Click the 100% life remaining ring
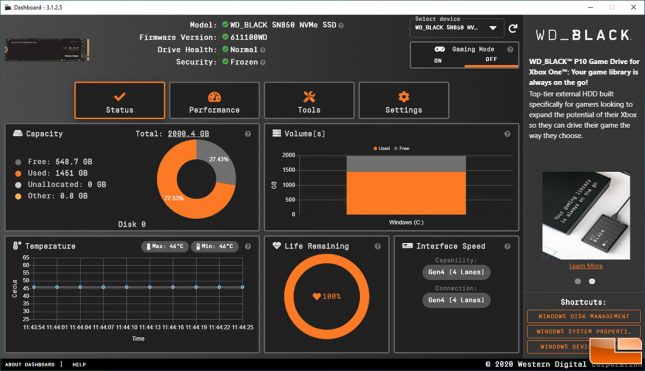645x371 pixels. 327,297
